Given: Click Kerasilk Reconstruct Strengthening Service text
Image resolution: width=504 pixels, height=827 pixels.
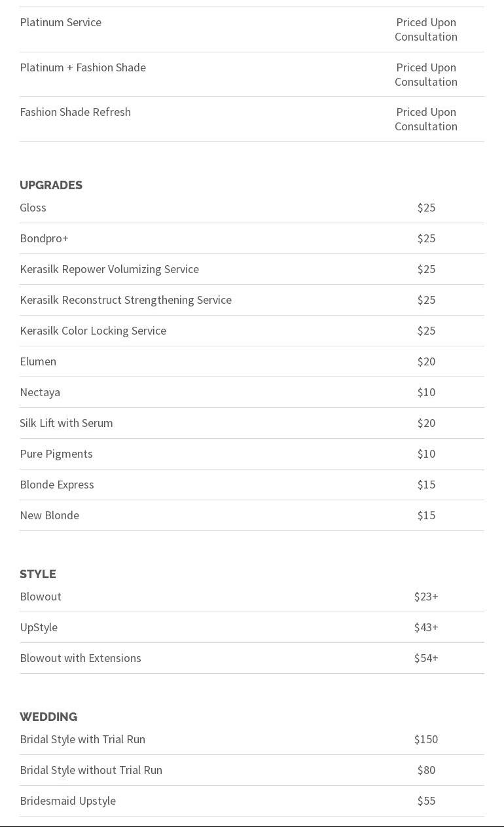Looking at the screenshot, I should click(126, 300).
